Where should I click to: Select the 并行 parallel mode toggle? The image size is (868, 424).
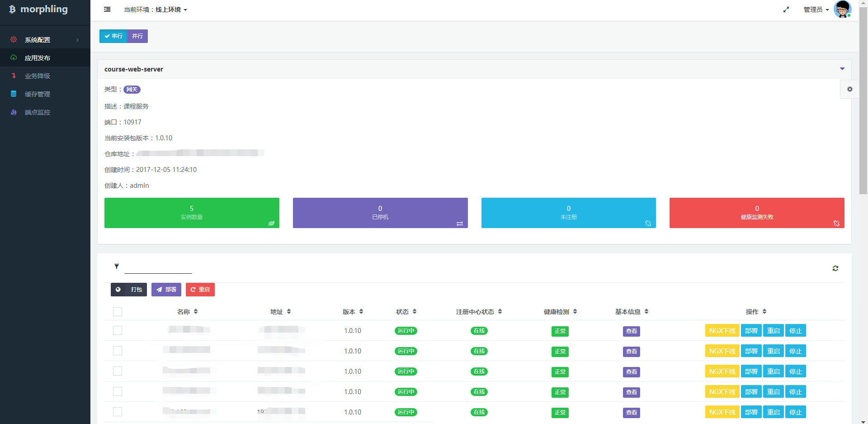(137, 36)
